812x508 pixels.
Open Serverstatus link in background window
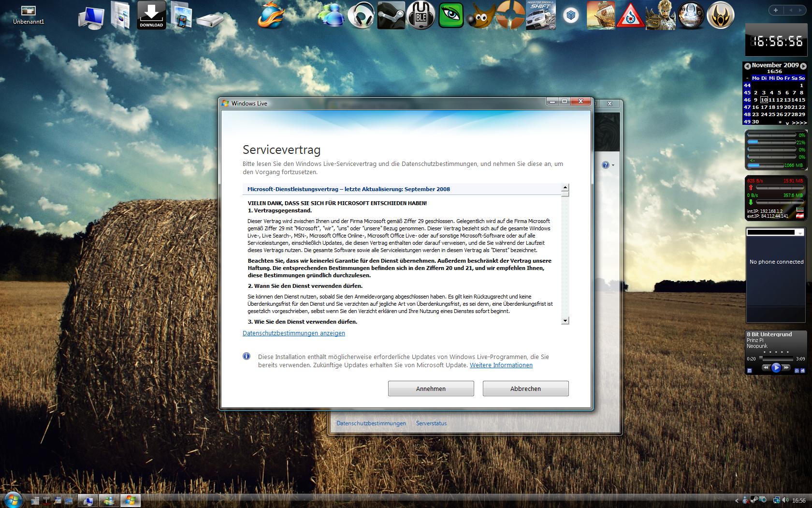[431, 423]
